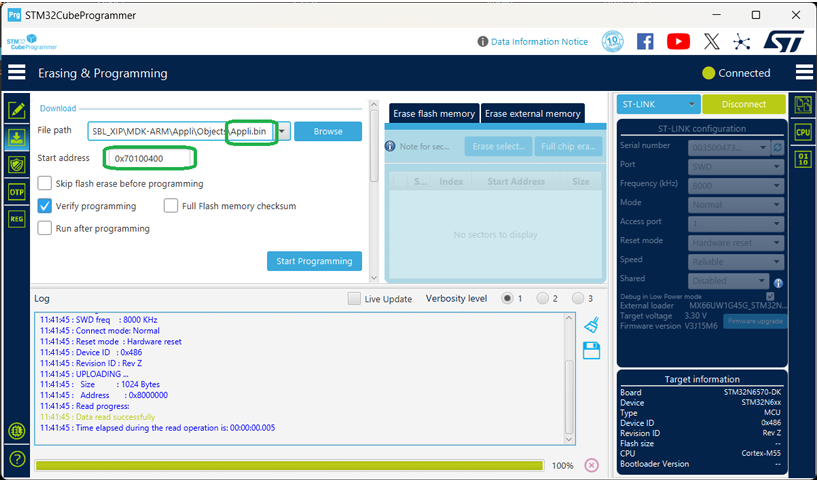Enable Run after programming
The height and width of the screenshot is (483, 818).
coord(45,228)
